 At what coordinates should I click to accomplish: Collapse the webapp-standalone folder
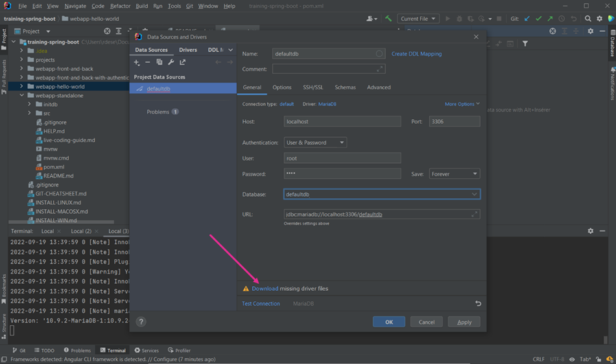(x=21, y=95)
